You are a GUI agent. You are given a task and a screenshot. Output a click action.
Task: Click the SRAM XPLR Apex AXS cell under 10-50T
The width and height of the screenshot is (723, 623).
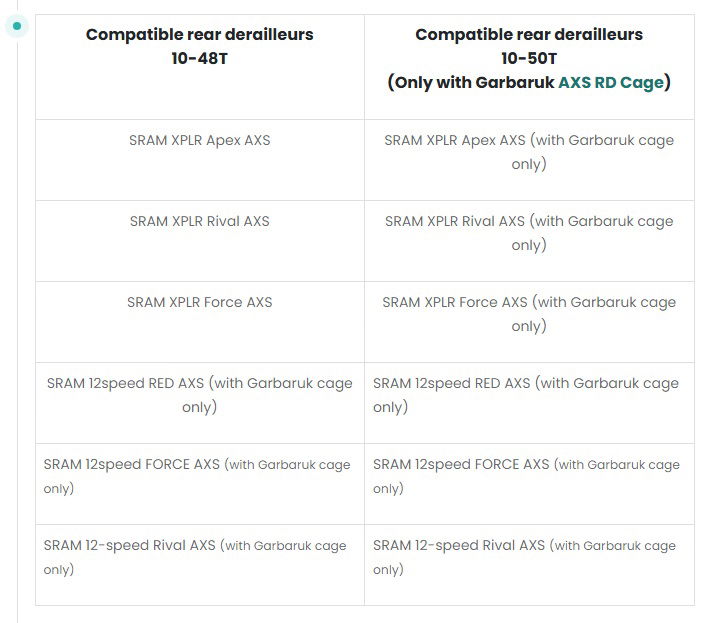click(x=529, y=151)
